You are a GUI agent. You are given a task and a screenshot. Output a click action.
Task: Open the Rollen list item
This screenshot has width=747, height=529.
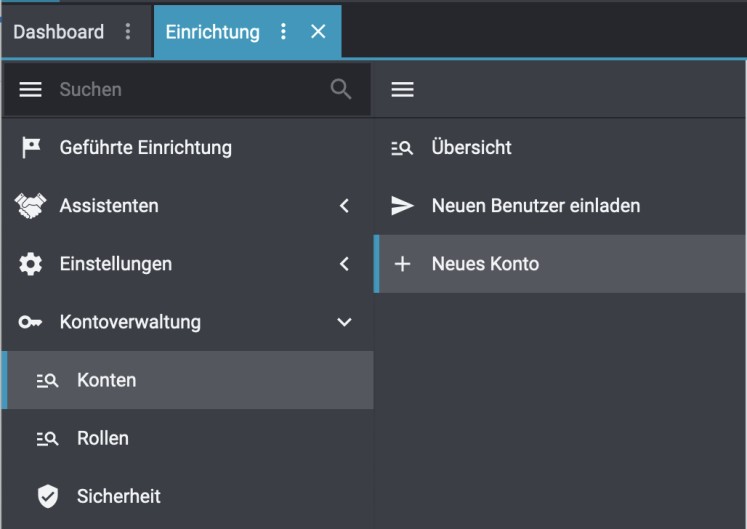coord(102,438)
